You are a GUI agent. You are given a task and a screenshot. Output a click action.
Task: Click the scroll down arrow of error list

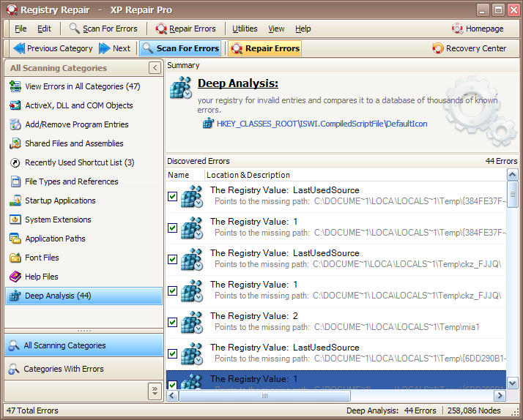coord(512,383)
